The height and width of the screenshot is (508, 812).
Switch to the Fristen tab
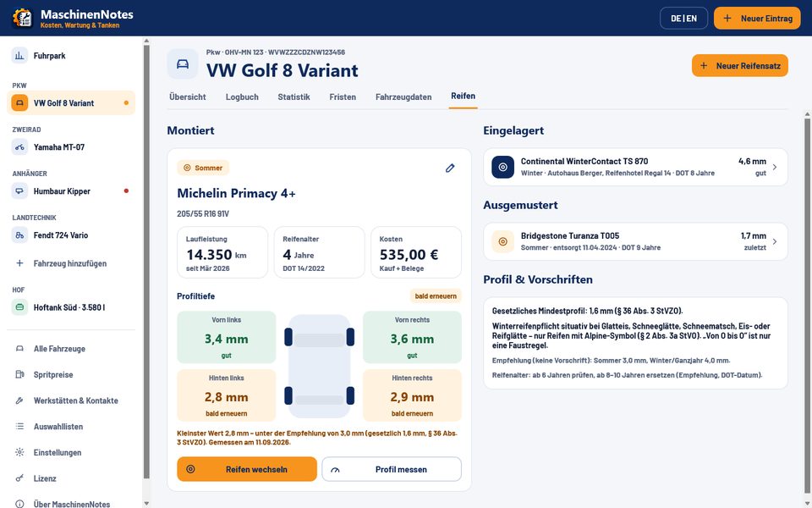point(343,97)
